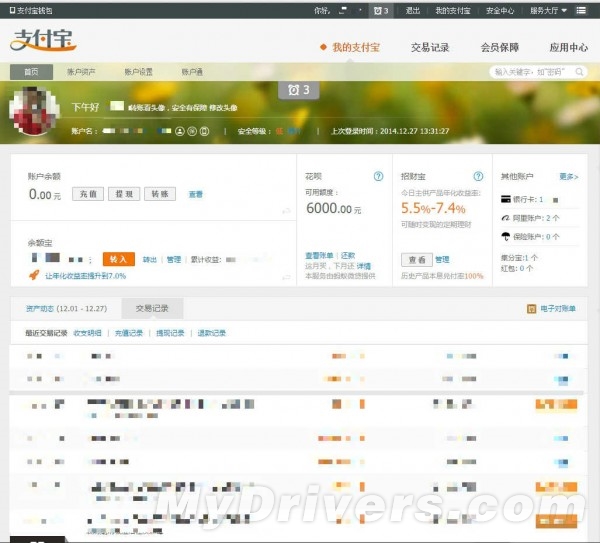
Task: Click the middle circular badge icon after account name
Action: (192, 131)
